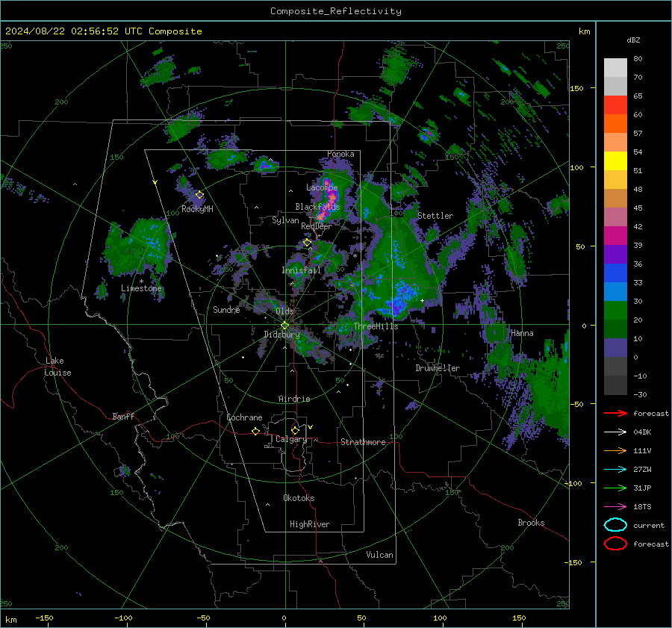672x628 pixels.
Task: Click the Calgary city label
Action: click(291, 439)
